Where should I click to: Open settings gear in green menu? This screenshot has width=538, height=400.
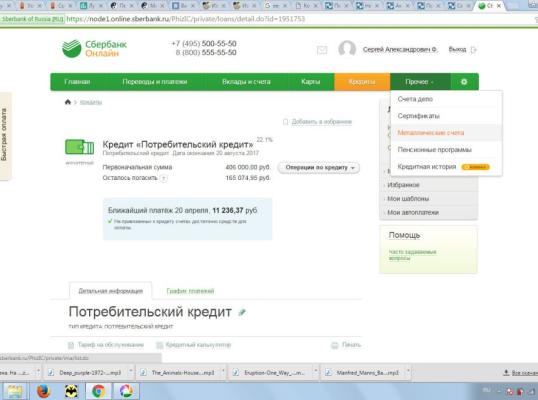pyautogui.click(x=464, y=82)
